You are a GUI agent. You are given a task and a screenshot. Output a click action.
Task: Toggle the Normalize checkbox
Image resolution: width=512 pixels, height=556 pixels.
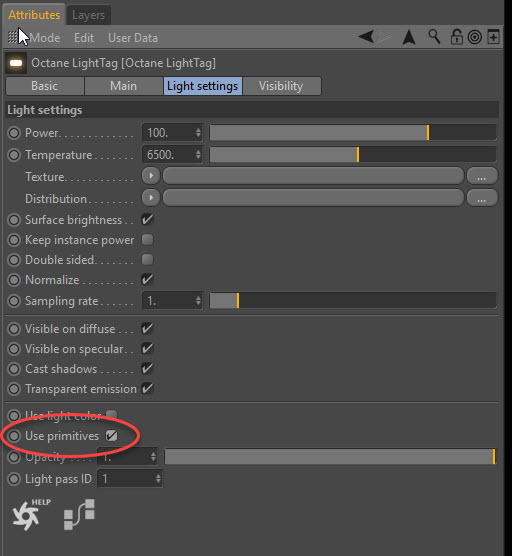pos(147,279)
